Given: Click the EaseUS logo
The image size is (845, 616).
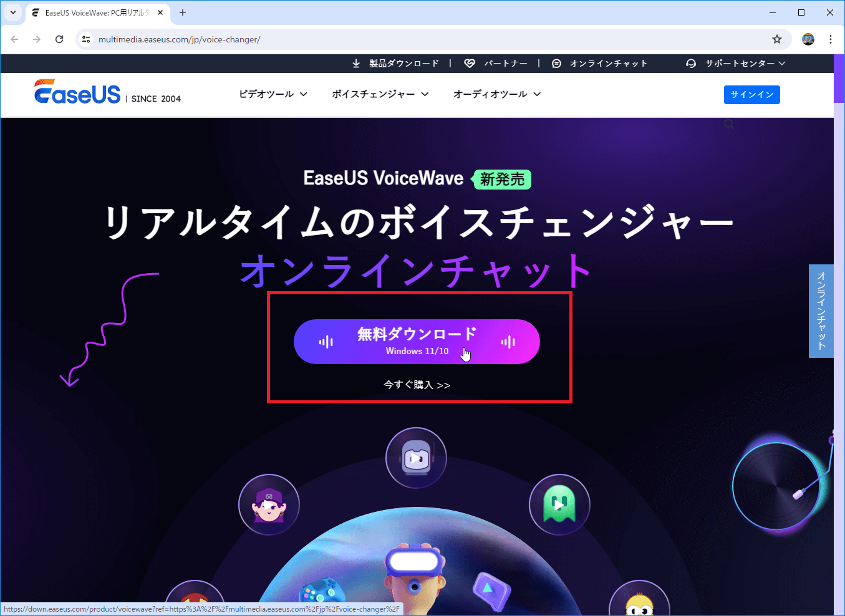Looking at the screenshot, I should [x=77, y=92].
